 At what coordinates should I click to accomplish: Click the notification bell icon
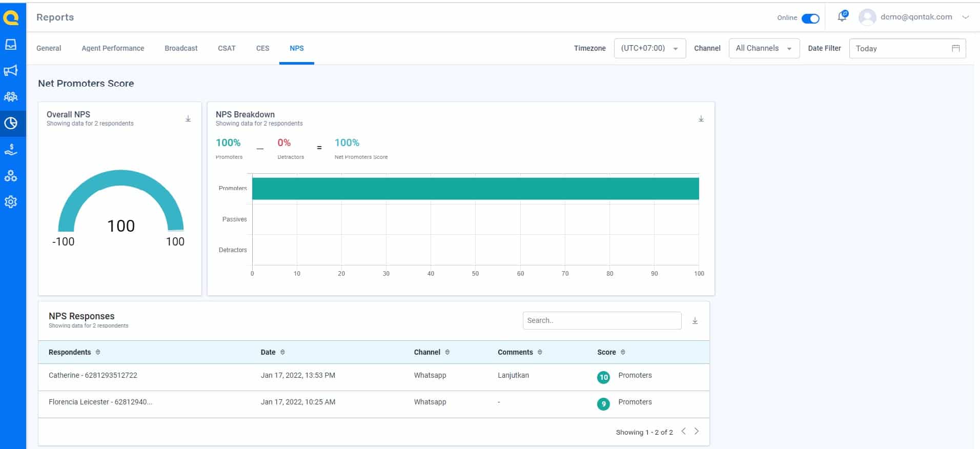pyautogui.click(x=842, y=17)
